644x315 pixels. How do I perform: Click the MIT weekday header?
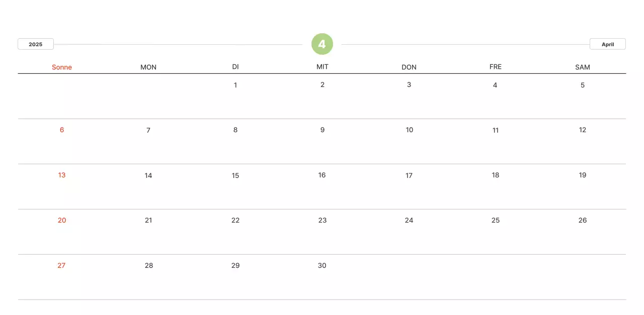[x=323, y=67]
